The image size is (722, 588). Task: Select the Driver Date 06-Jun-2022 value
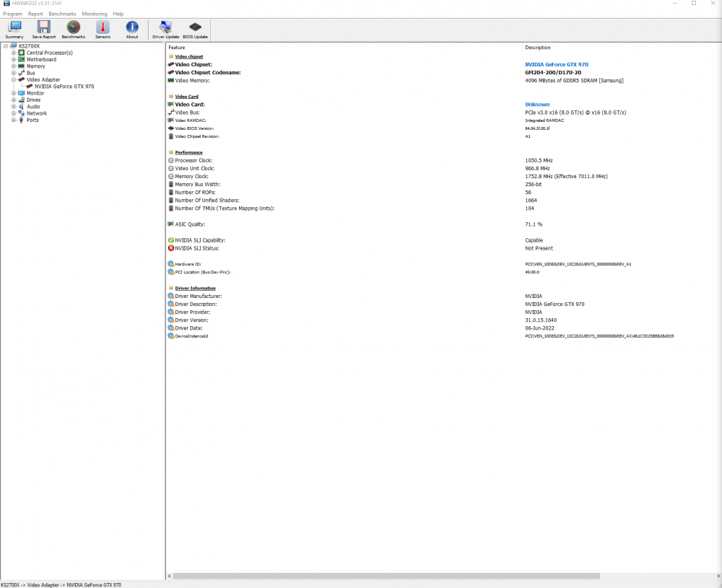click(539, 328)
